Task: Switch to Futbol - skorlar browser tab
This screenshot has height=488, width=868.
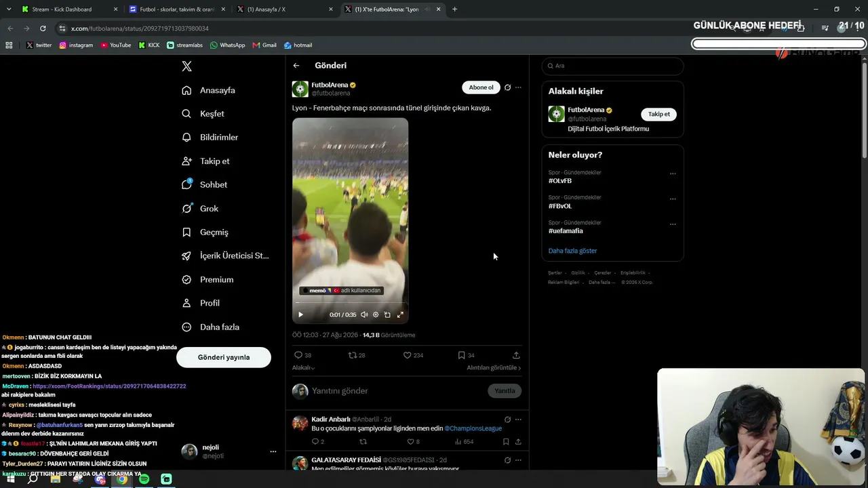Action: [x=176, y=9]
